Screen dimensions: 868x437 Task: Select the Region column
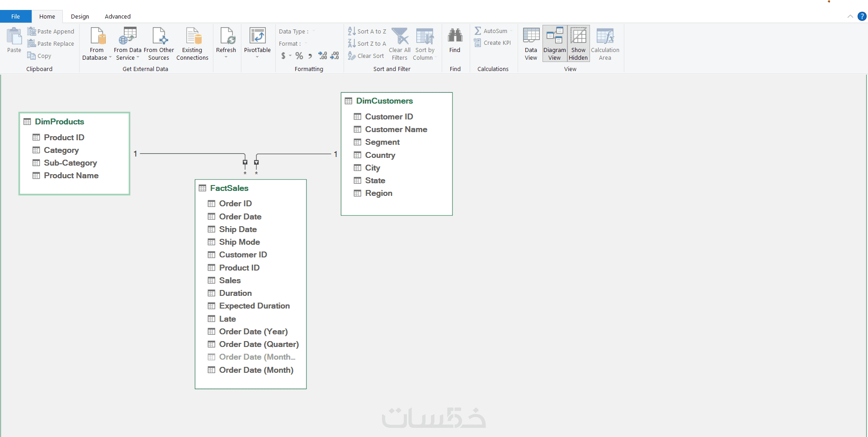coord(378,193)
